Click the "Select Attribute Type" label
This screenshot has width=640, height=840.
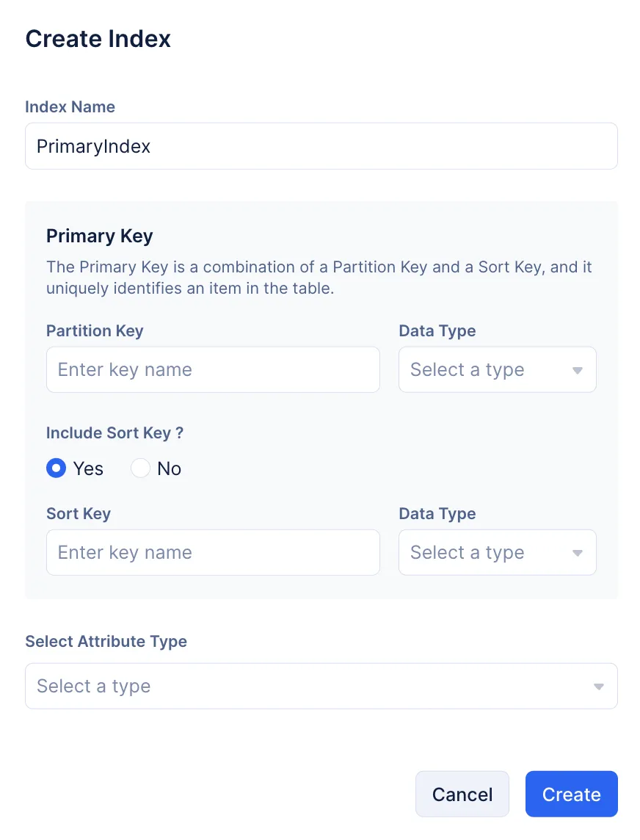106,642
